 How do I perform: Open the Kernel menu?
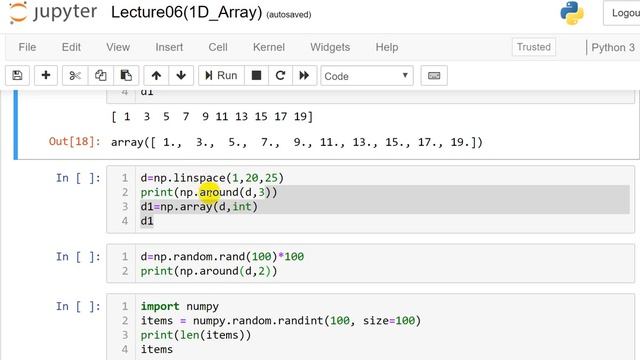[269, 47]
